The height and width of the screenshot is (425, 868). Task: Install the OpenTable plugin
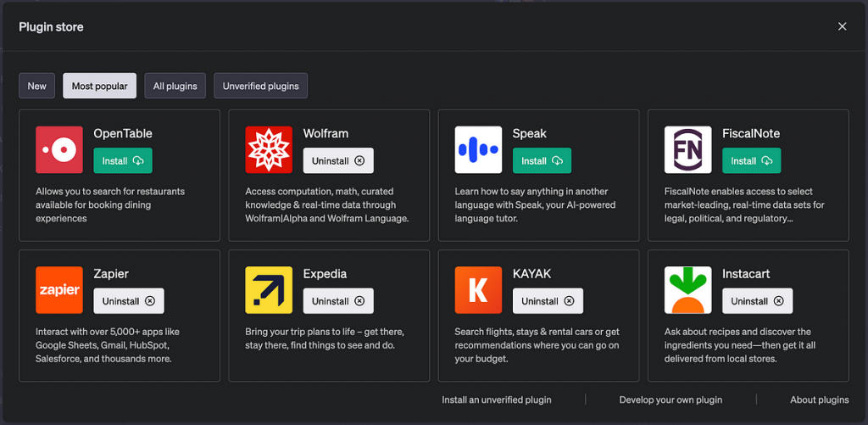tap(123, 160)
